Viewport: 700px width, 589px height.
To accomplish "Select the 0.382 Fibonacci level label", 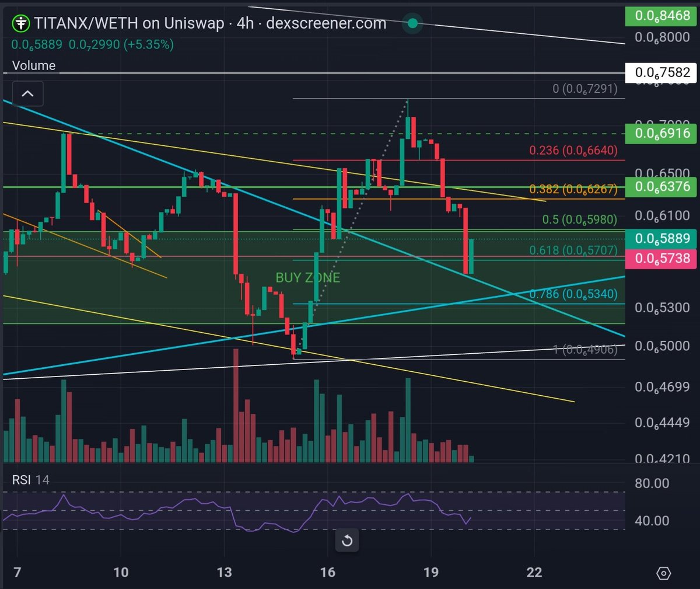I will click(x=573, y=189).
